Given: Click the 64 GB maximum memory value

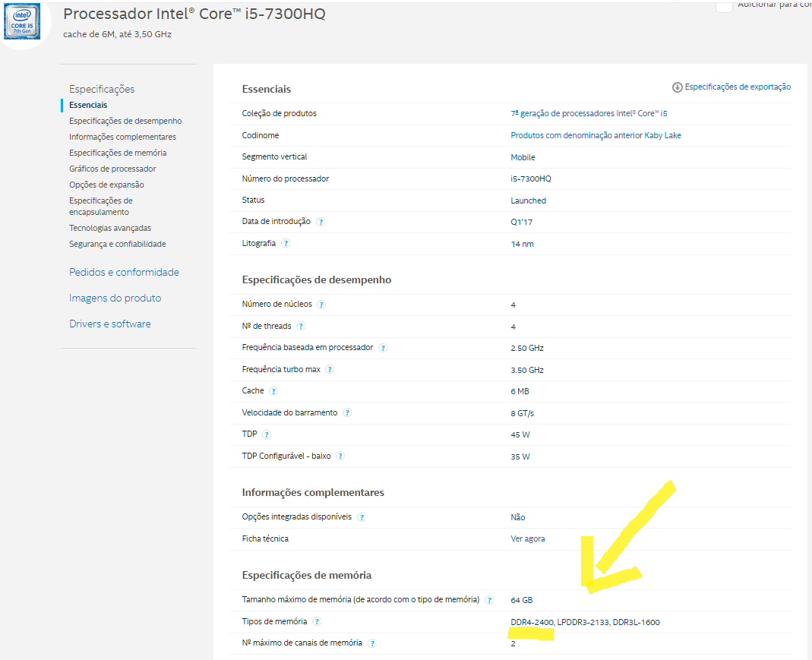Looking at the screenshot, I should [522, 601].
